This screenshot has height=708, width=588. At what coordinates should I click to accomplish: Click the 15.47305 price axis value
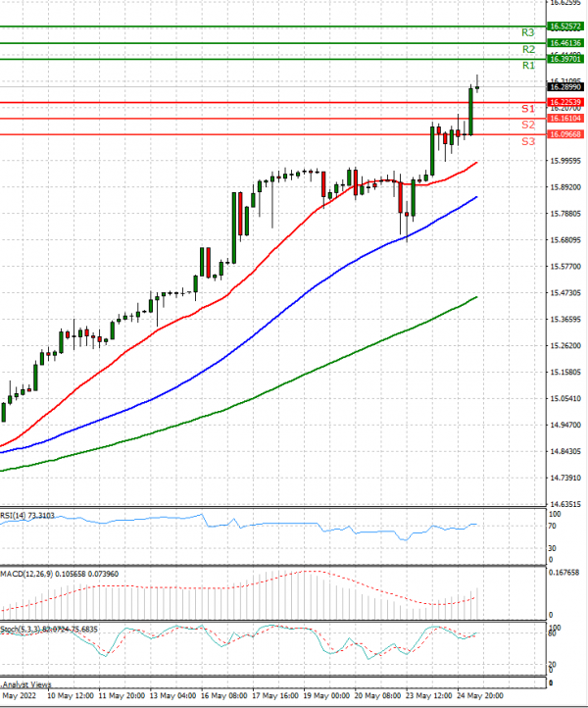(x=565, y=293)
